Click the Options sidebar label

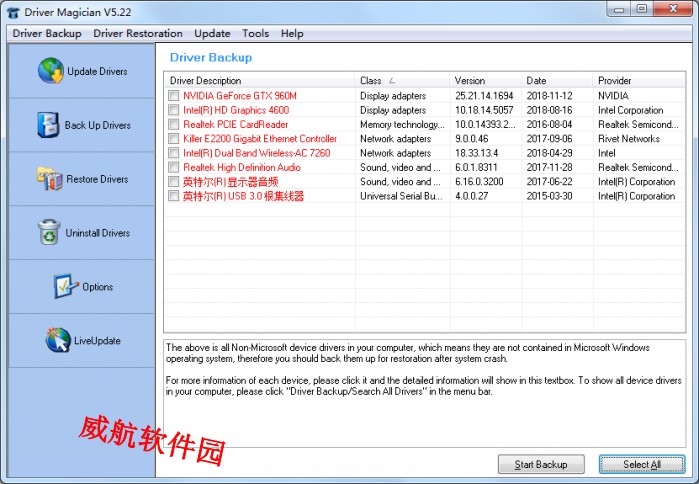tap(97, 287)
